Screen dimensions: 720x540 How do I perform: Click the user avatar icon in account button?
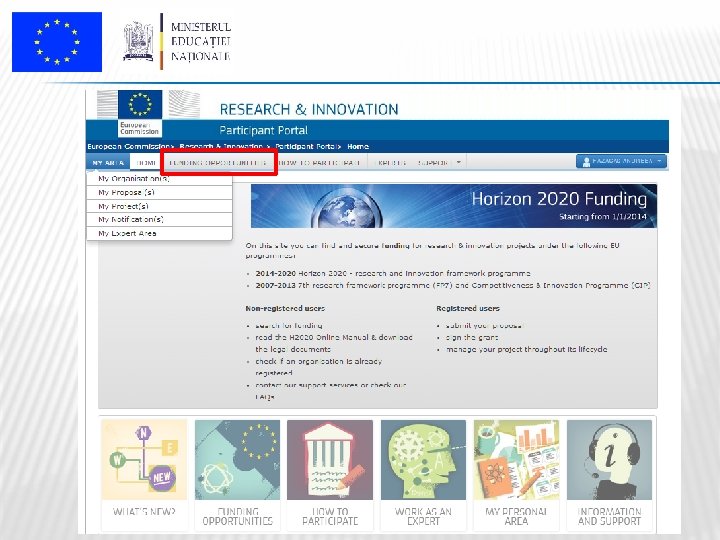pyautogui.click(x=586, y=162)
